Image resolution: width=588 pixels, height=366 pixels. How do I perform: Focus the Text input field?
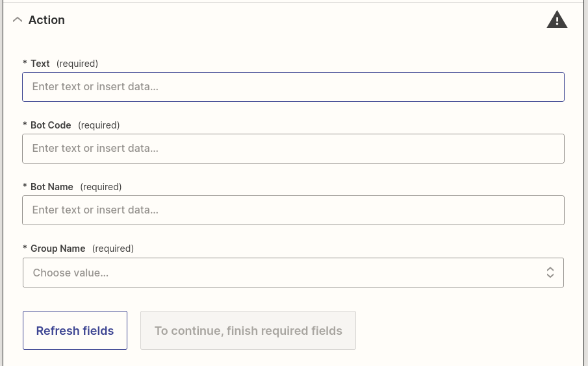point(293,87)
